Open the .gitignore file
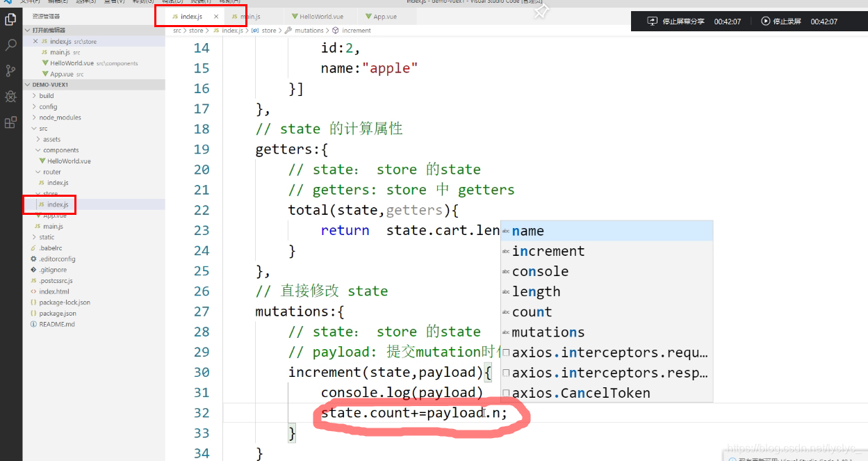 point(53,270)
